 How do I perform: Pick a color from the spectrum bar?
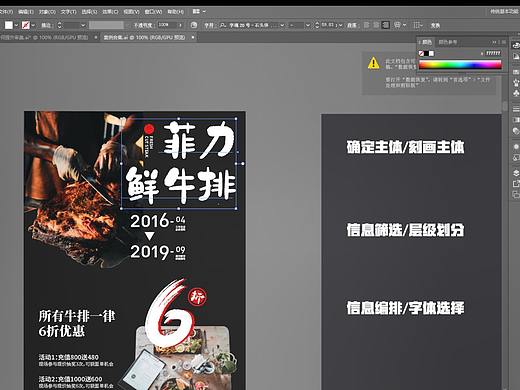click(460, 65)
